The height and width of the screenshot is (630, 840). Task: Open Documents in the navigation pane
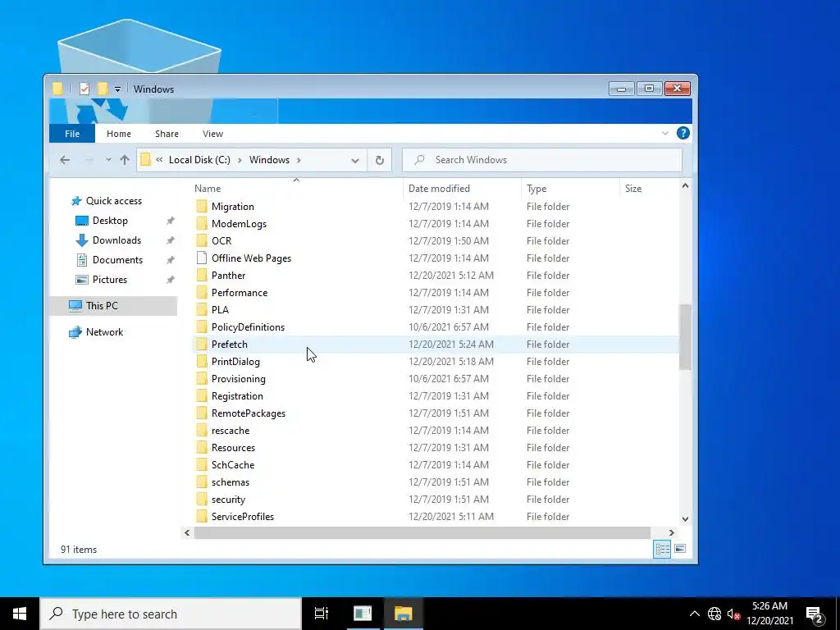pos(117,260)
